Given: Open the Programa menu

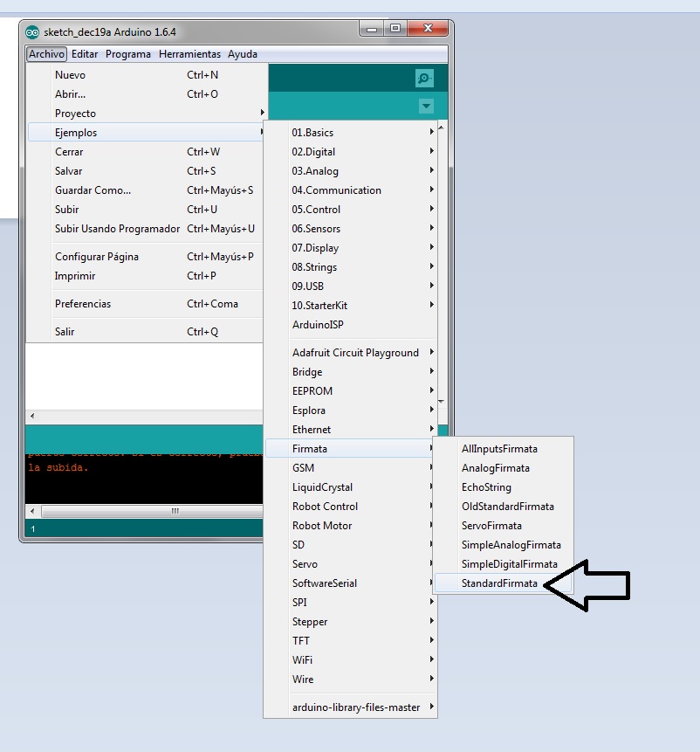Looking at the screenshot, I should pos(128,54).
